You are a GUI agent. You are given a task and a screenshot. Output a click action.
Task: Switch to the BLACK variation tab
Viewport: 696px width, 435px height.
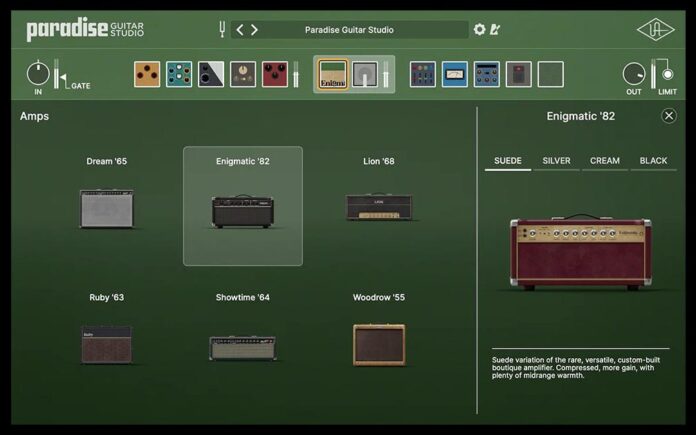653,161
